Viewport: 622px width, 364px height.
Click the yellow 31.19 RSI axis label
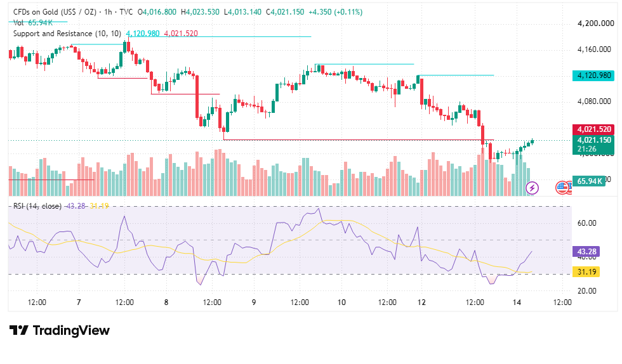586,272
